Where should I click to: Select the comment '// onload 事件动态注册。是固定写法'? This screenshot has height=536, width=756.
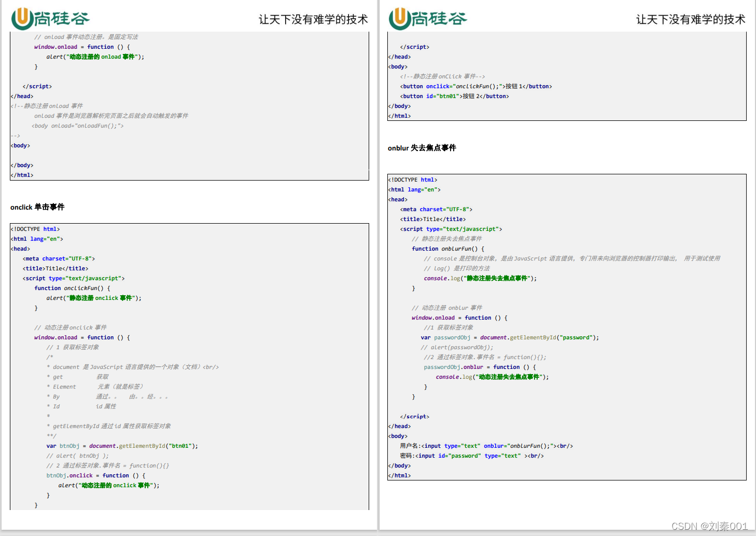click(86, 37)
